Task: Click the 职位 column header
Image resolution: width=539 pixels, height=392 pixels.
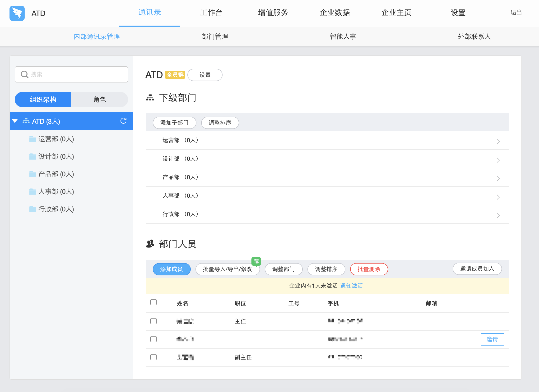Action: click(x=240, y=303)
